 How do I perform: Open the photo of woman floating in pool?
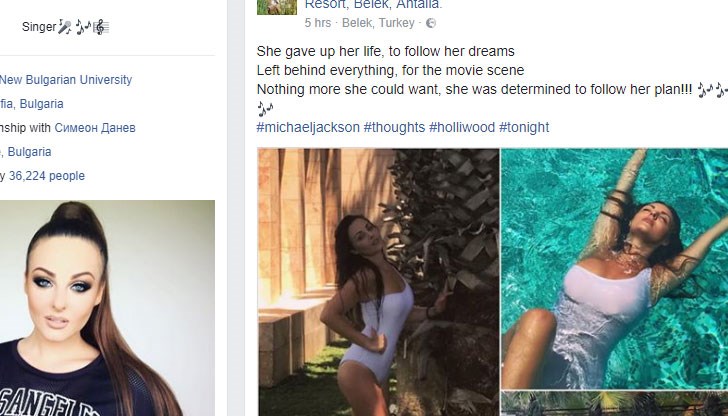(x=614, y=268)
